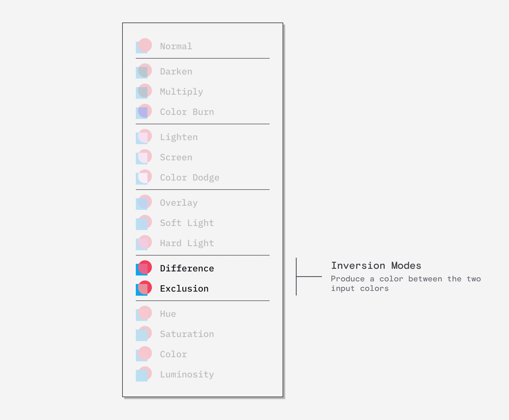Click the Darken blend preview icon
The width and height of the screenshot is (509, 420).
pos(143,71)
